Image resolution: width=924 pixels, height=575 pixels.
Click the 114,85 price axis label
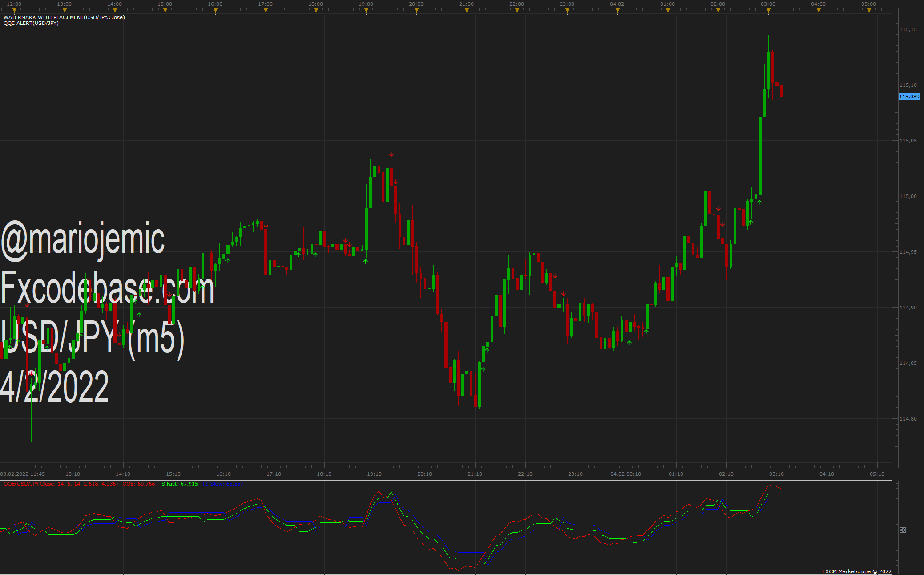908,363
